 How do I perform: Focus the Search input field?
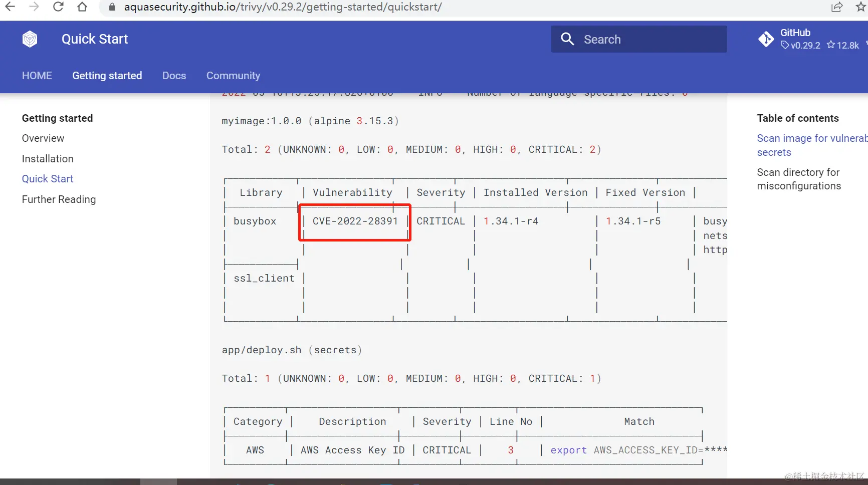pos(639,39)
